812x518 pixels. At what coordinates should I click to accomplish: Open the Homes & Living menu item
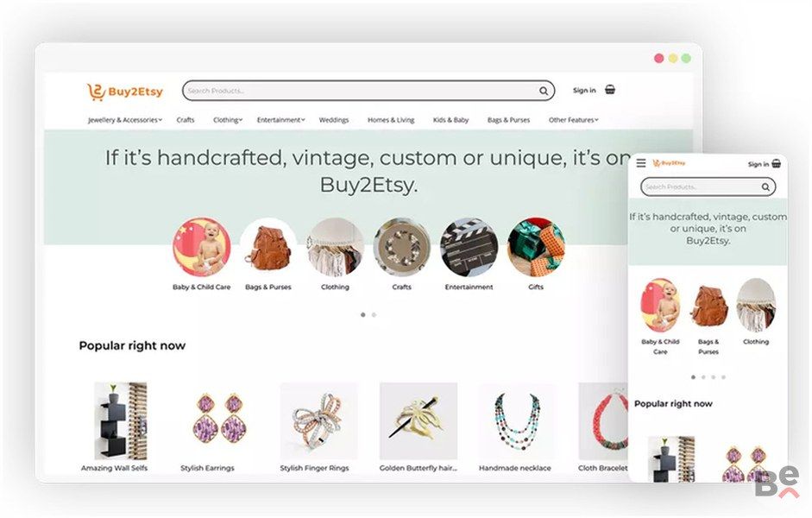(391, 120)
